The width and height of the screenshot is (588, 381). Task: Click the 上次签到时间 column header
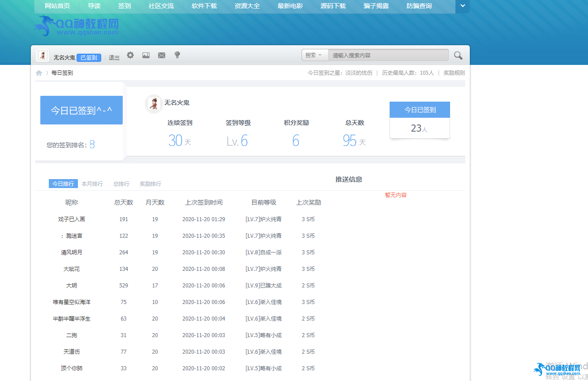coord(204,202)
